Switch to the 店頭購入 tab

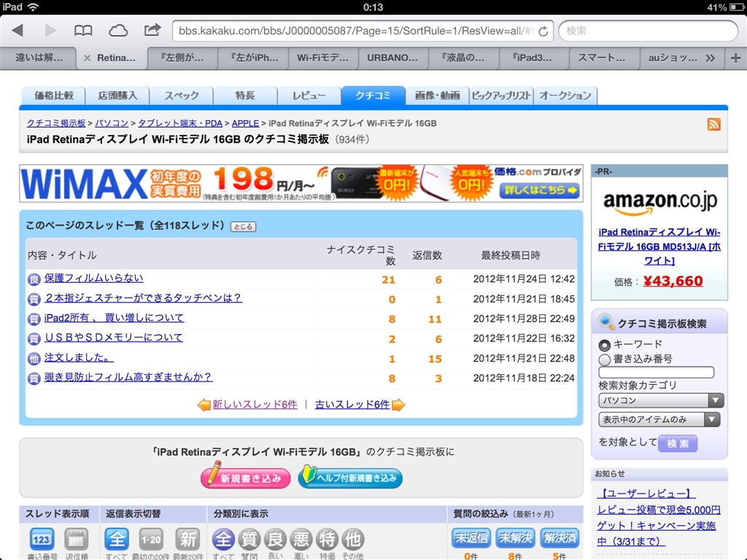(x=117, y=96)
